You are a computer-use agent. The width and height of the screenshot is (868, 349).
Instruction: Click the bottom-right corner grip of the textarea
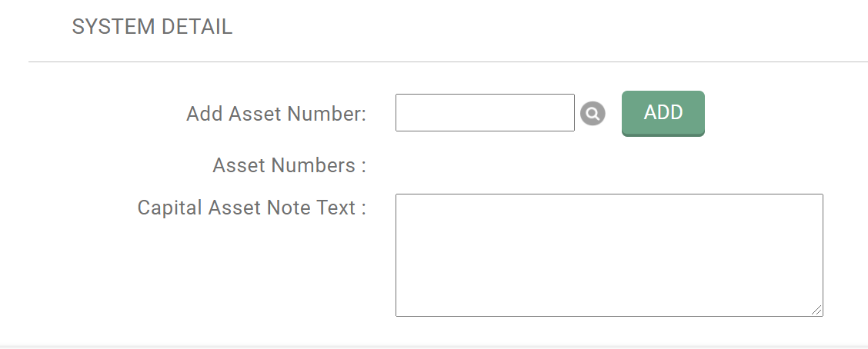[x=816, y=310]
